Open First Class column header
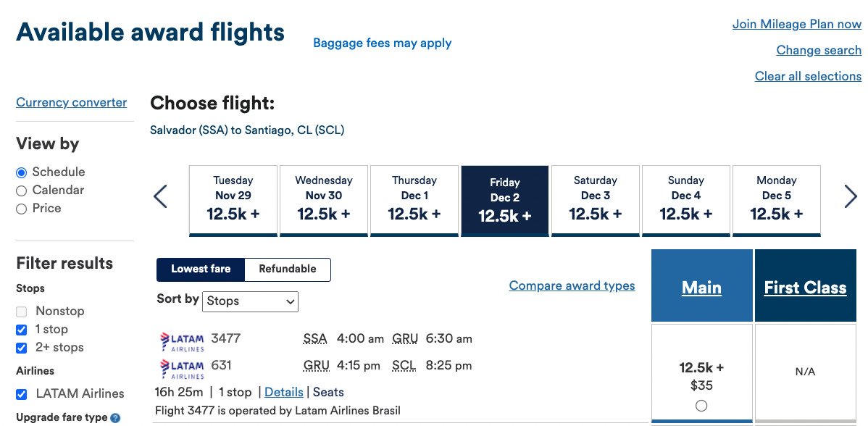This screenshot has height=426, width=868. (x=805, y=288)
